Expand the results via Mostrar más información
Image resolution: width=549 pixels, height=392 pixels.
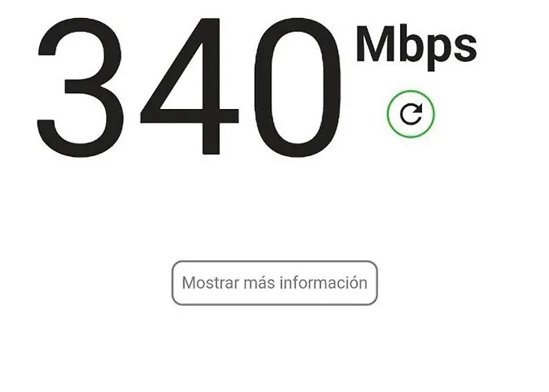(x=274, y=283)
